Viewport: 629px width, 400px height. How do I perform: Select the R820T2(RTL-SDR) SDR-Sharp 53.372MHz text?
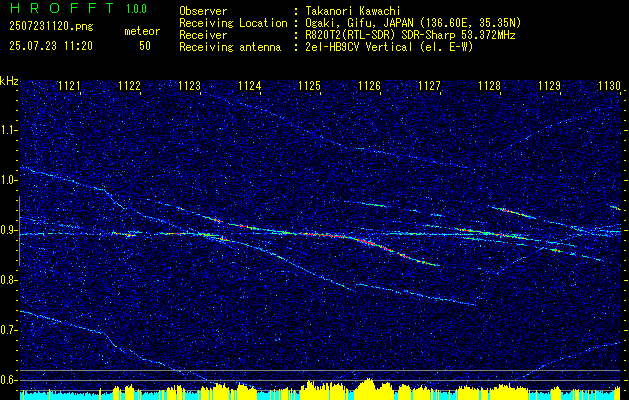[410, 35]
